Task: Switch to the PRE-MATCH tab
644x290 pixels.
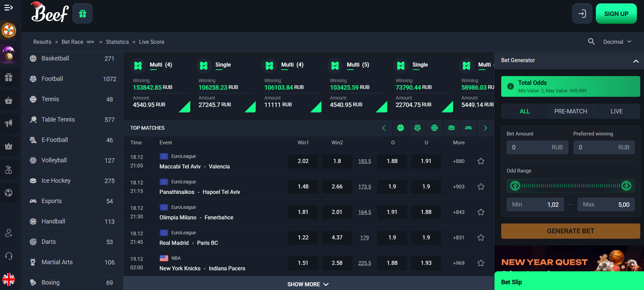Action: (x=570, y=111)
